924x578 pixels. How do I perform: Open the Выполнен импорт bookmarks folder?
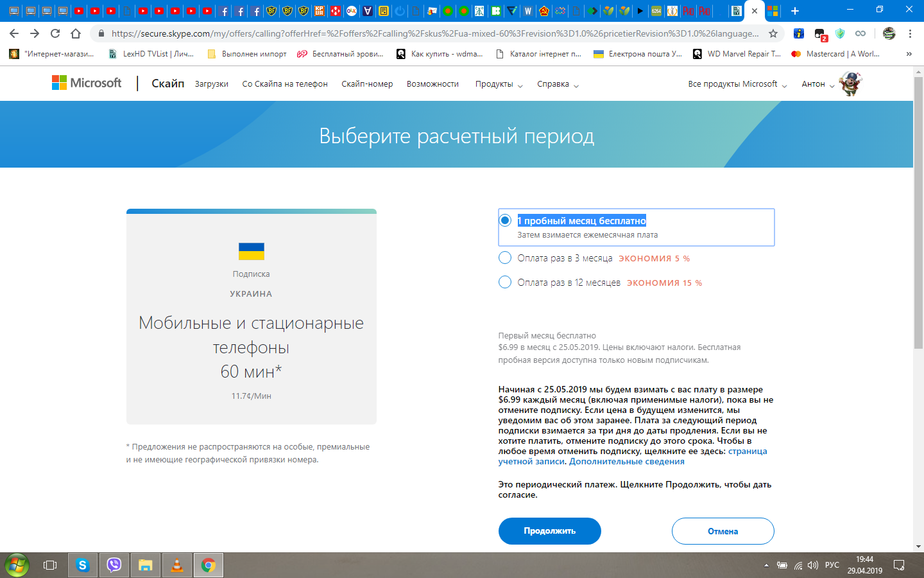click(x=247, y=54)
